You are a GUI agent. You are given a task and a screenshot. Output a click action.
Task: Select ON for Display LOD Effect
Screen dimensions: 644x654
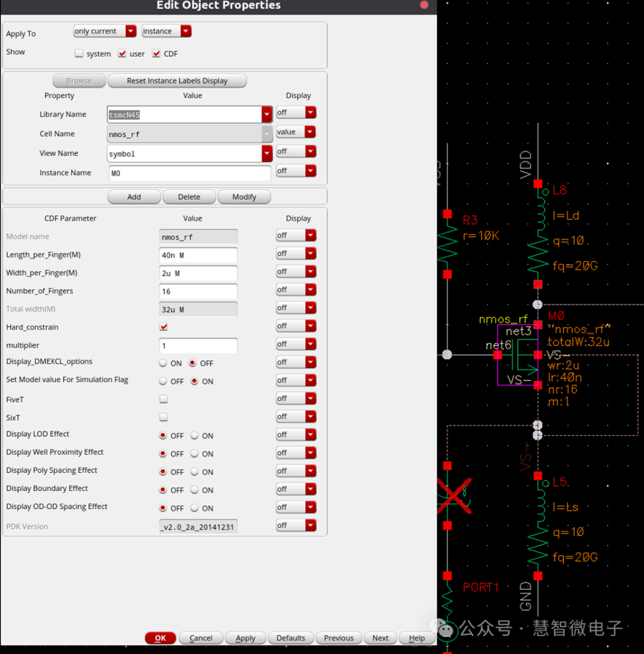194,436
